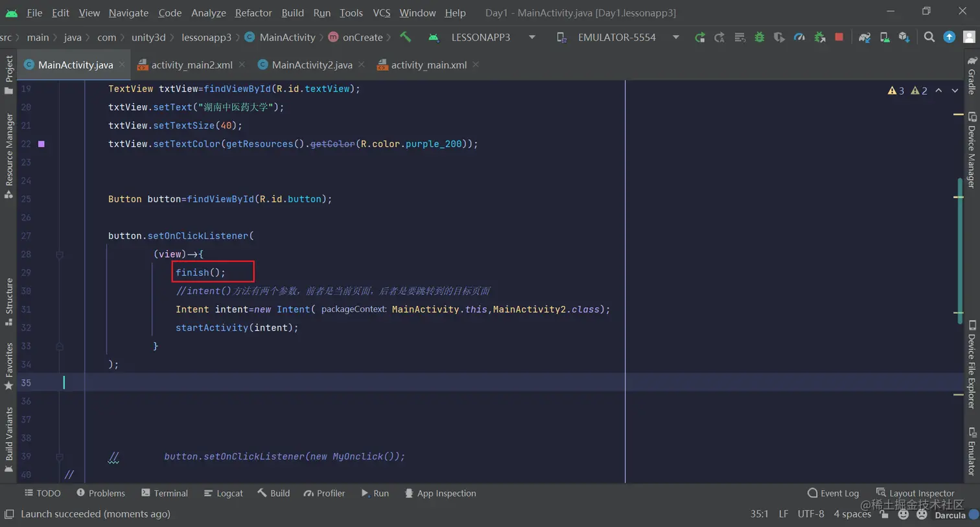Open the EMULATOR-5554 device dropdown
Screen dimensions: 980x527
tap(618, 37)
